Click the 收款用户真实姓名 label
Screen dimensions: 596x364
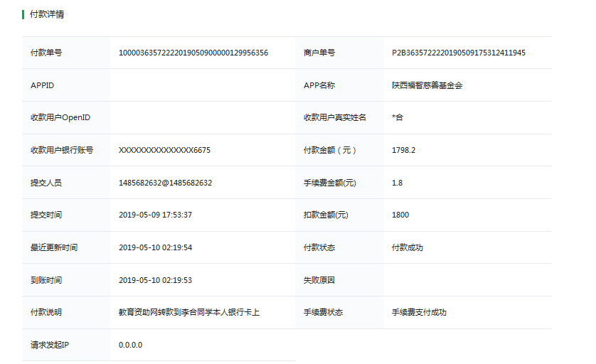tap(335, 117)
